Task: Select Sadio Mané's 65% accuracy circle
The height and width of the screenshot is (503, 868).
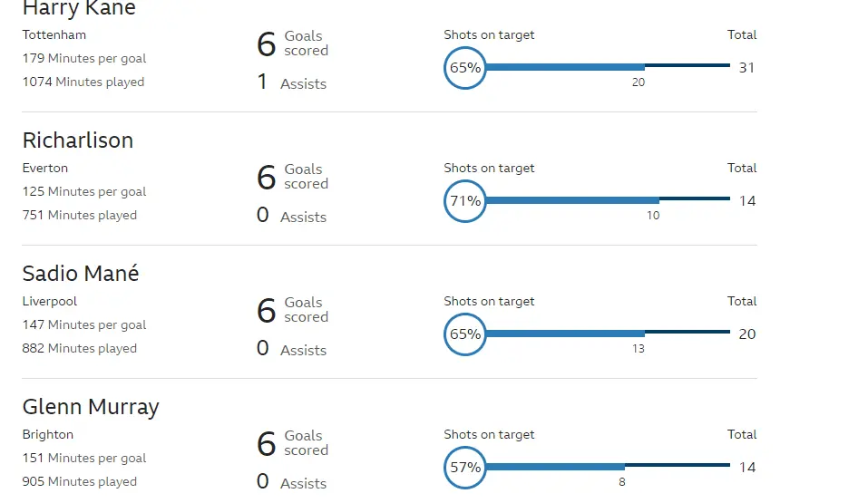Action: [x=465, y=334]
